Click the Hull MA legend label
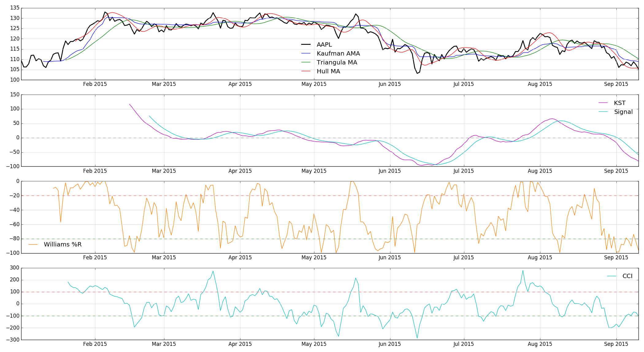Screen dimensions: 644x352 328,72
